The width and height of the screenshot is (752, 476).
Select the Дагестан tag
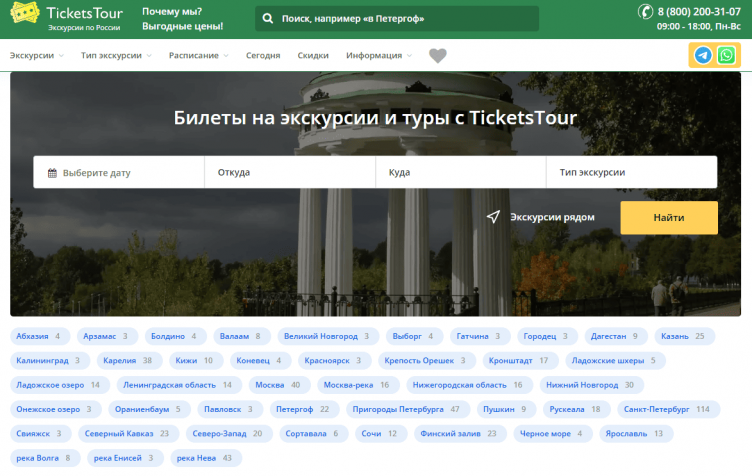pos(616,336)
